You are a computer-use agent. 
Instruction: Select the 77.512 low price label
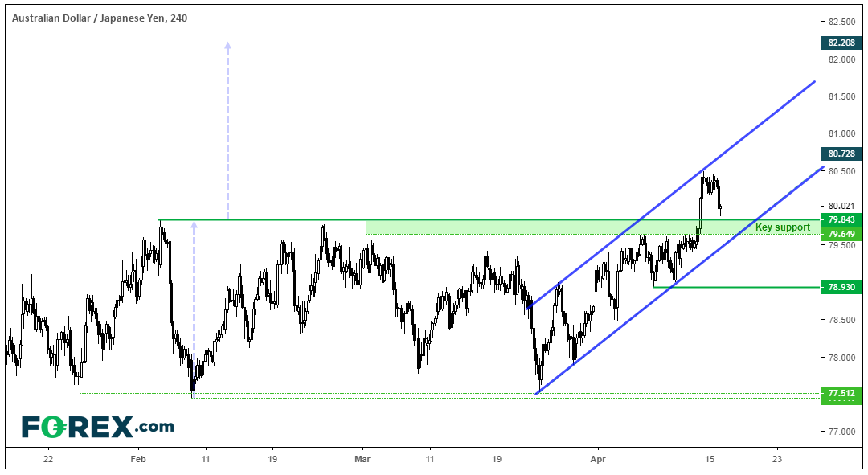[x=841, y=393]
